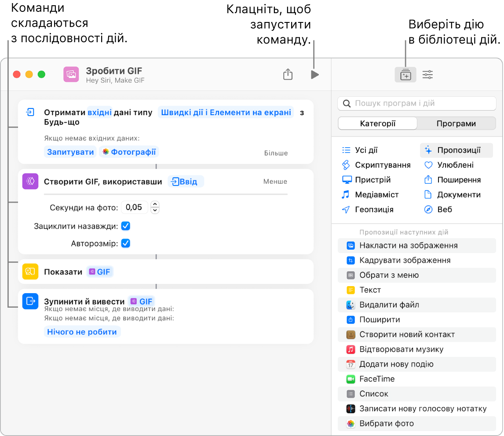Viewport: 504px width, 436px height.
Task: Click the Пошук програм і дій search field
Action: 416,103
